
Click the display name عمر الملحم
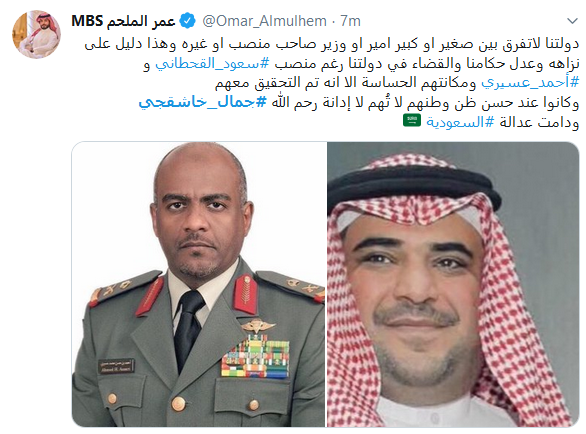[x=141, y=21]
